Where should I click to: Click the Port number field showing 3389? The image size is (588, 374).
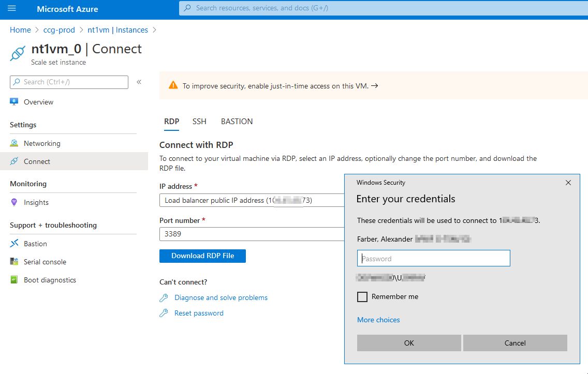252,234
